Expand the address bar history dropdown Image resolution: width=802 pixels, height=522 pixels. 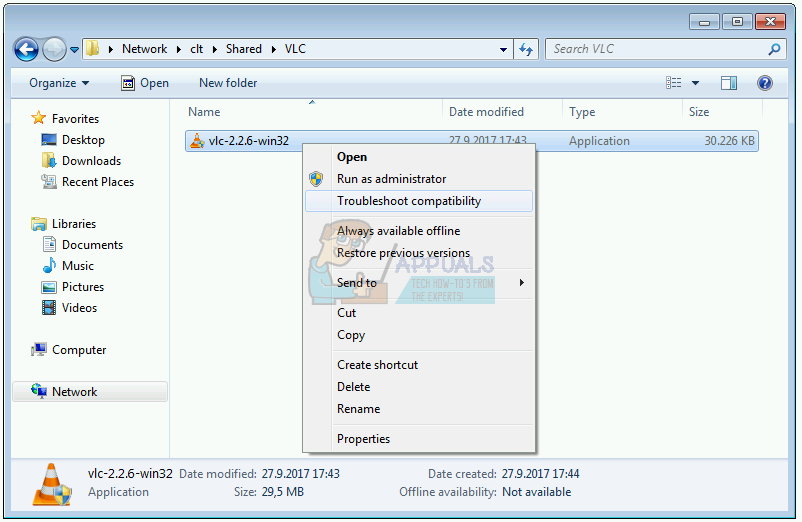pos(503,50)
